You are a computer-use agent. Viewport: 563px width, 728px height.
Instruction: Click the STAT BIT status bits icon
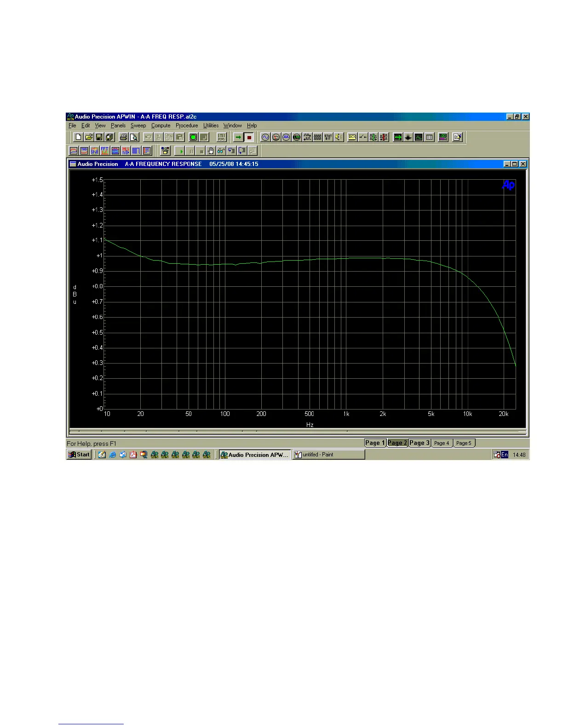tap(328, 137)
